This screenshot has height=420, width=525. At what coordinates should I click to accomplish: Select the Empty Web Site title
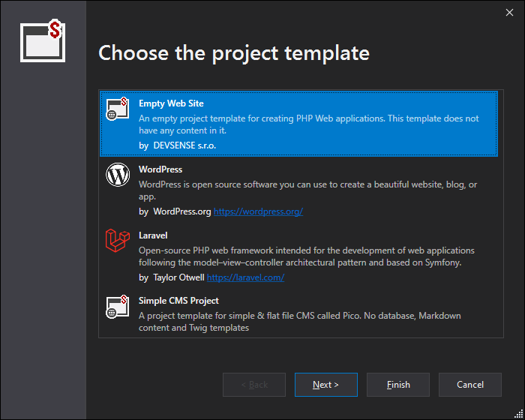coord(171,103)
